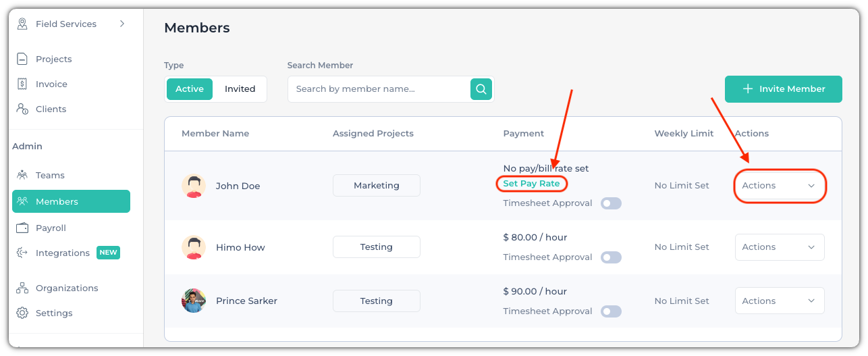
Task: Click the Invite Member button
Action: pyautogui.click(x=784, y=89)
